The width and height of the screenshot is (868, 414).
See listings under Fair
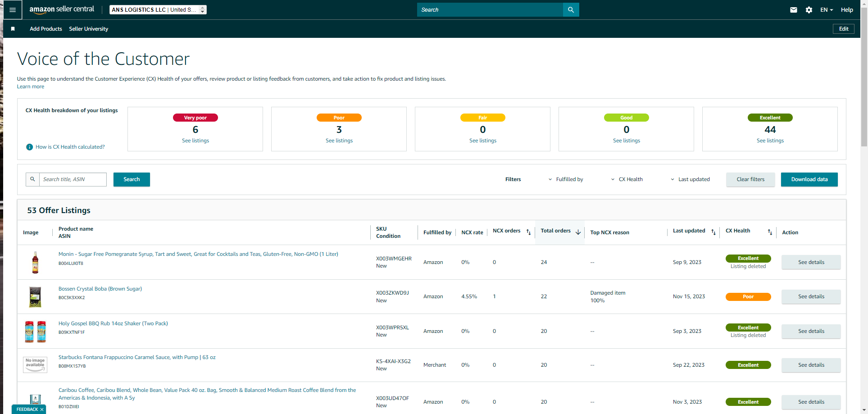(483, 141)
